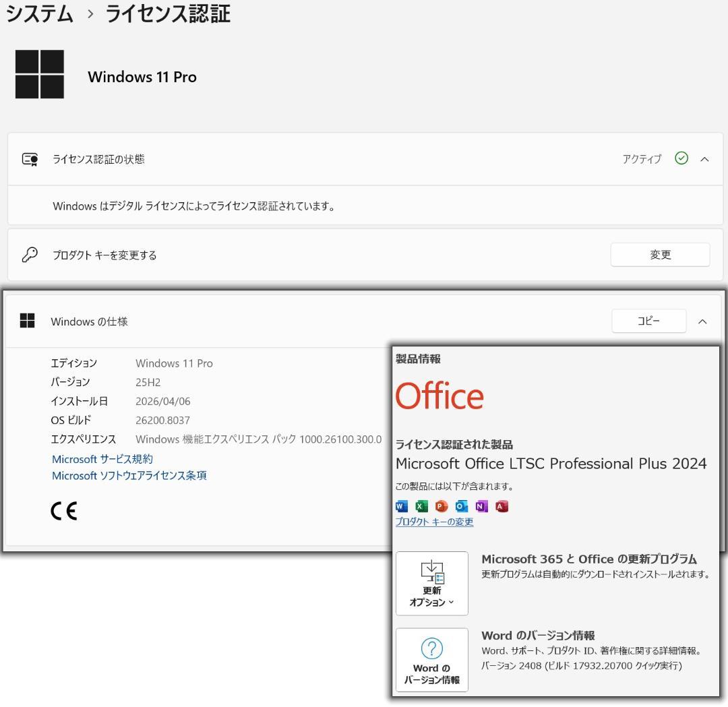Open the 更新オプション dropdown button
The image size is (728, 707).
[x=432, y=584]
